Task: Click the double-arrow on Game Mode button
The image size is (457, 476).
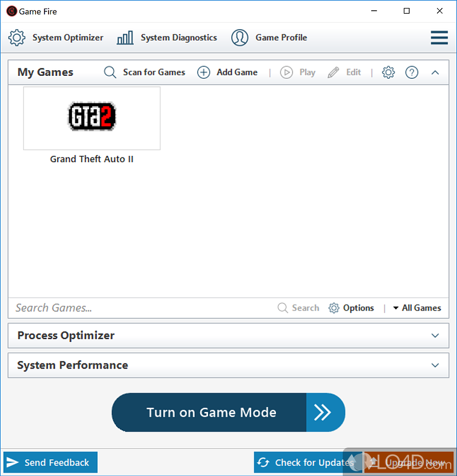Action: click(324, 412)
